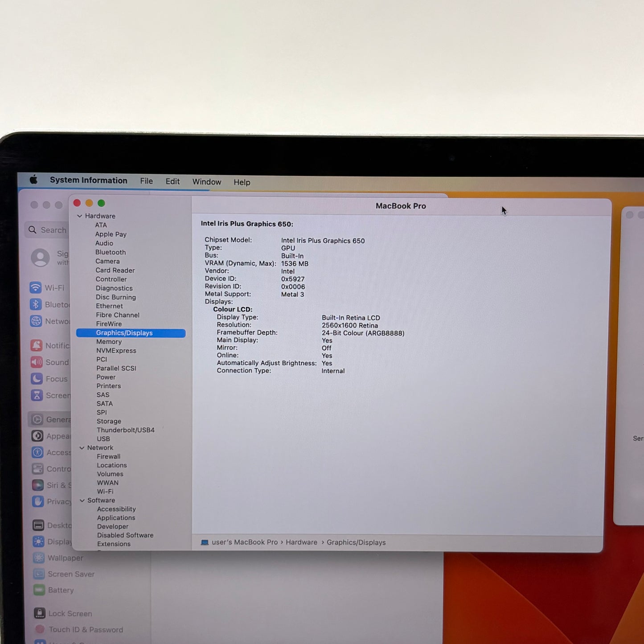Select Memory in the Hardware list
Screen dimensions: 644x644
coord(109,342)
